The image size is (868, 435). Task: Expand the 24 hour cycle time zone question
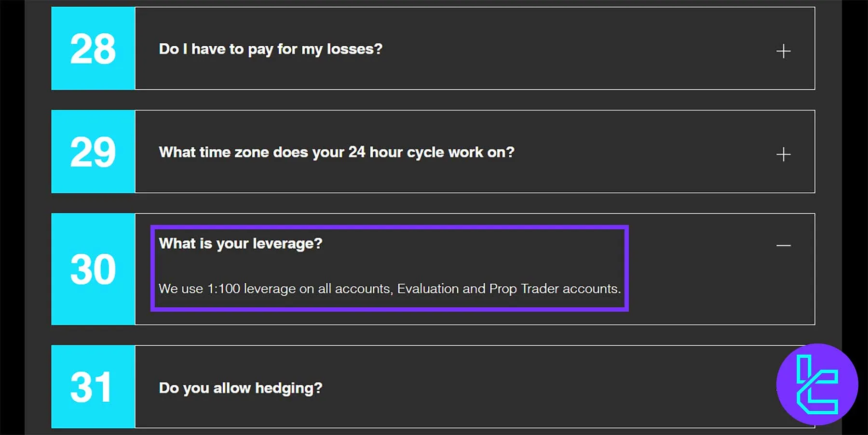337,152
